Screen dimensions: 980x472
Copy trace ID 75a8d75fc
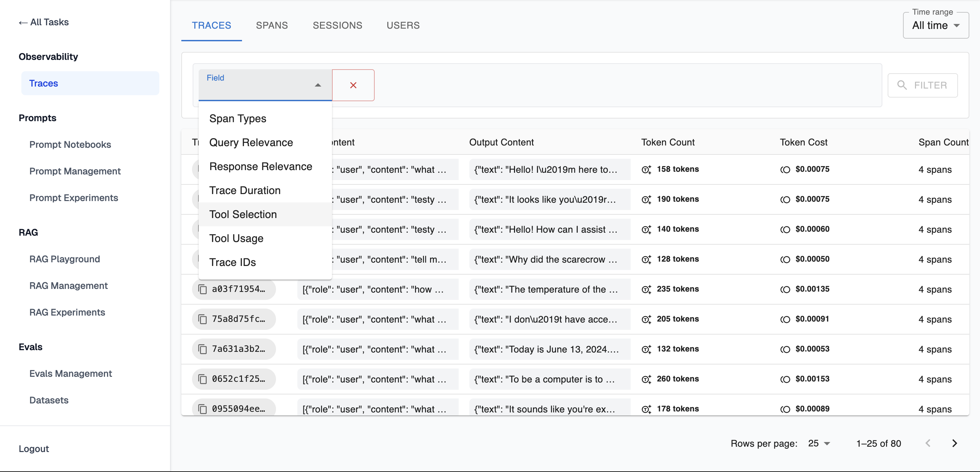point(203,319)
